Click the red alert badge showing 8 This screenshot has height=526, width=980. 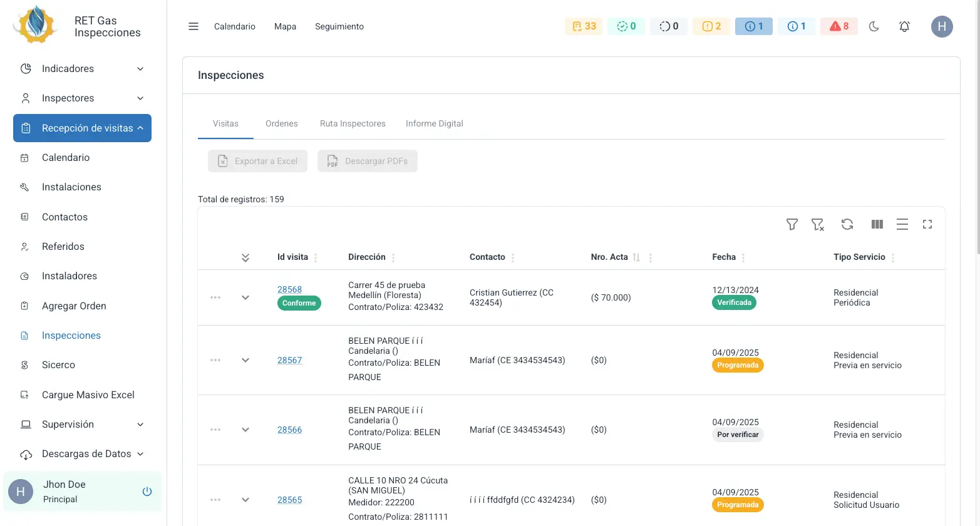(x=839, y=26)
